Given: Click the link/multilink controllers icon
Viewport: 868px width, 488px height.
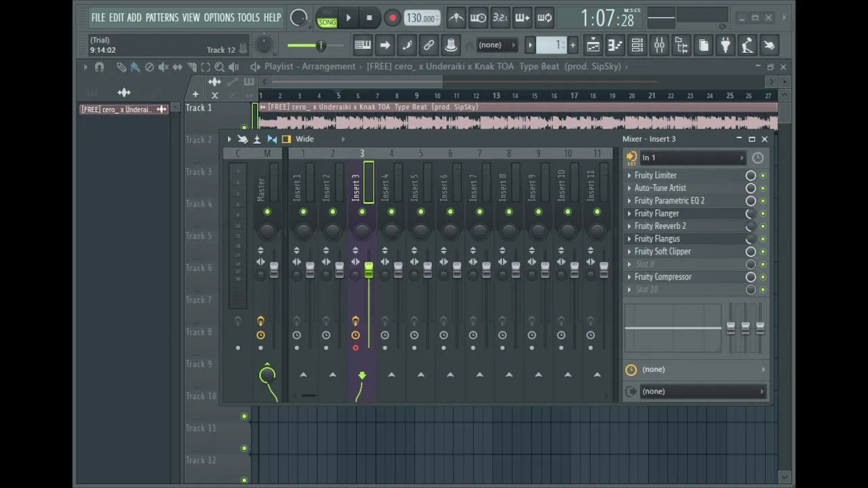Looking at the screenshot, I should coord(429,45).
